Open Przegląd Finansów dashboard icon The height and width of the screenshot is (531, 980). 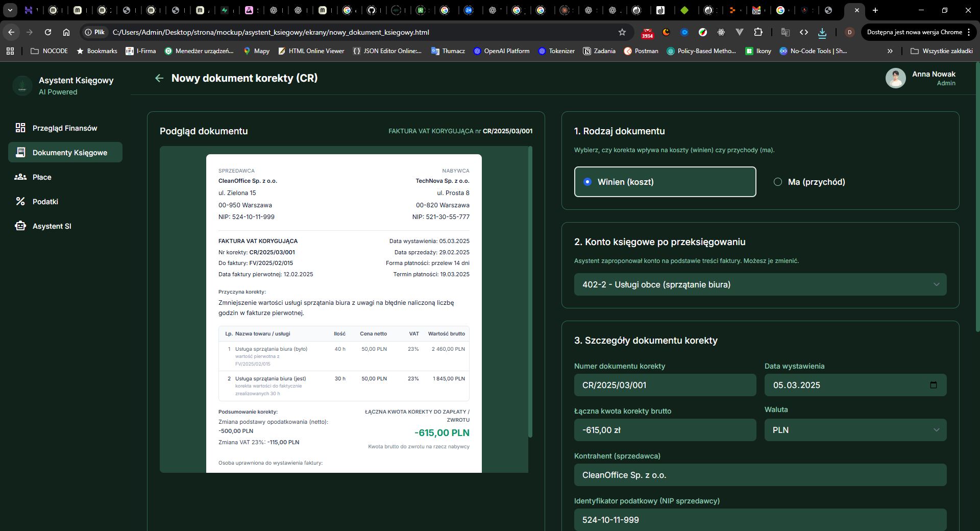[20, 128]
